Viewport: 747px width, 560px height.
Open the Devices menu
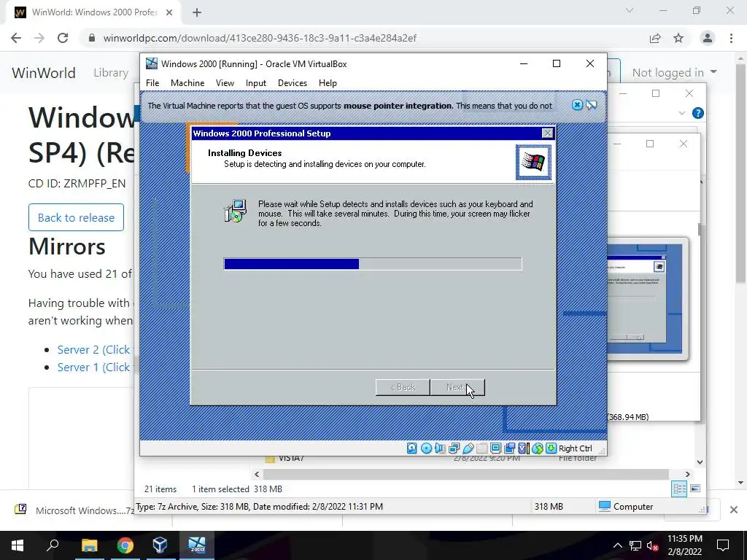click(x=292, y=83)
